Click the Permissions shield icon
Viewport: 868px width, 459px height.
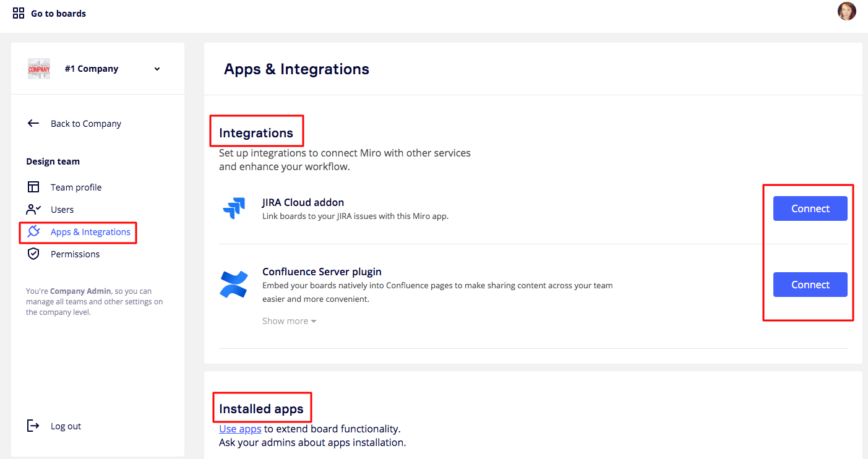33,254
